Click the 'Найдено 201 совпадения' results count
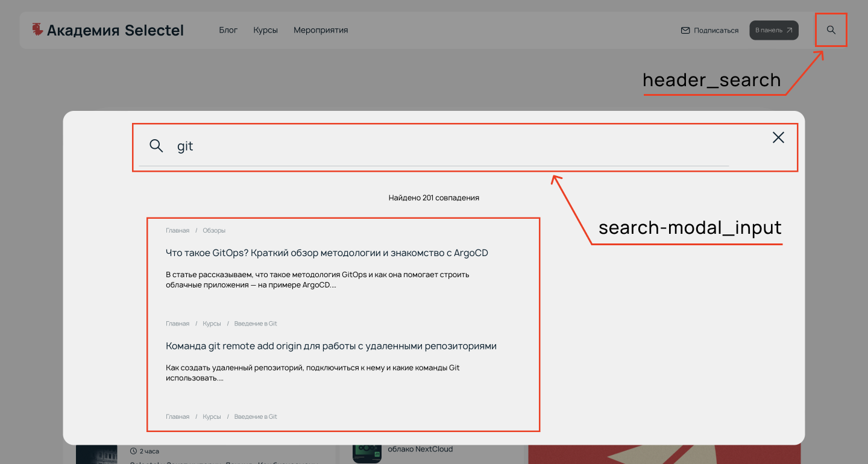This screenshot has height=464, width=868. 434,198
